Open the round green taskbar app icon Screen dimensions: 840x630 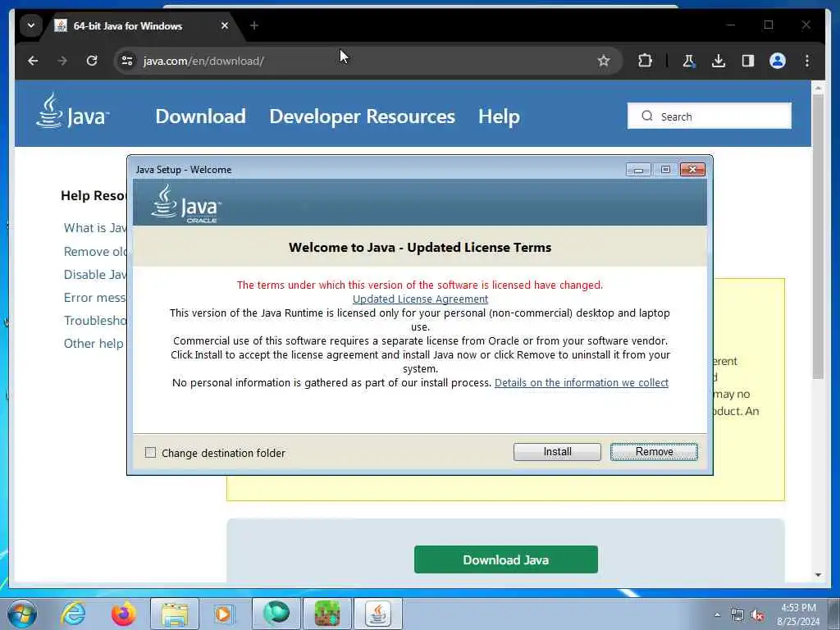tap(276, 614)
